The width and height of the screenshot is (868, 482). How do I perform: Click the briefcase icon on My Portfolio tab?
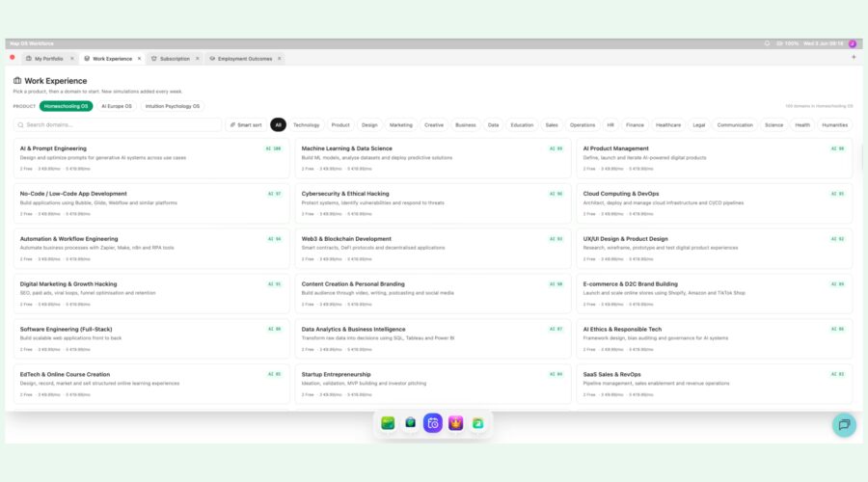tap(29, 59)
